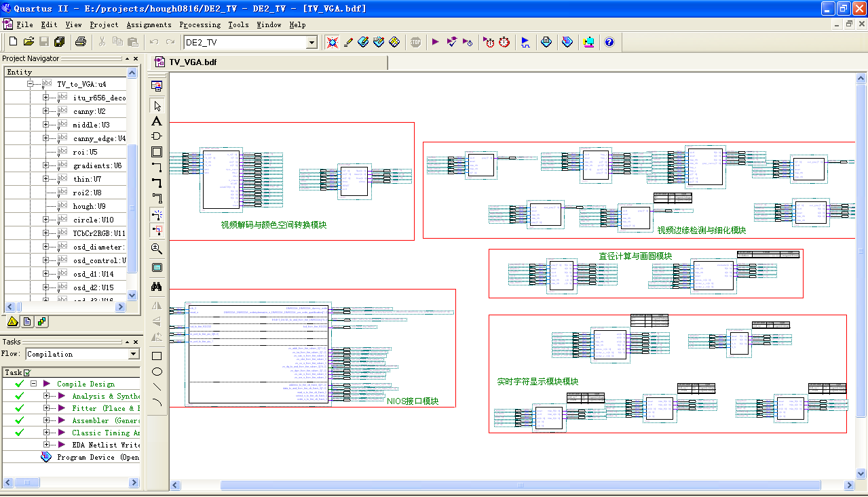Screen dimensions: 868x497
Task: Click the Save All icon
Action: point(60,42)
